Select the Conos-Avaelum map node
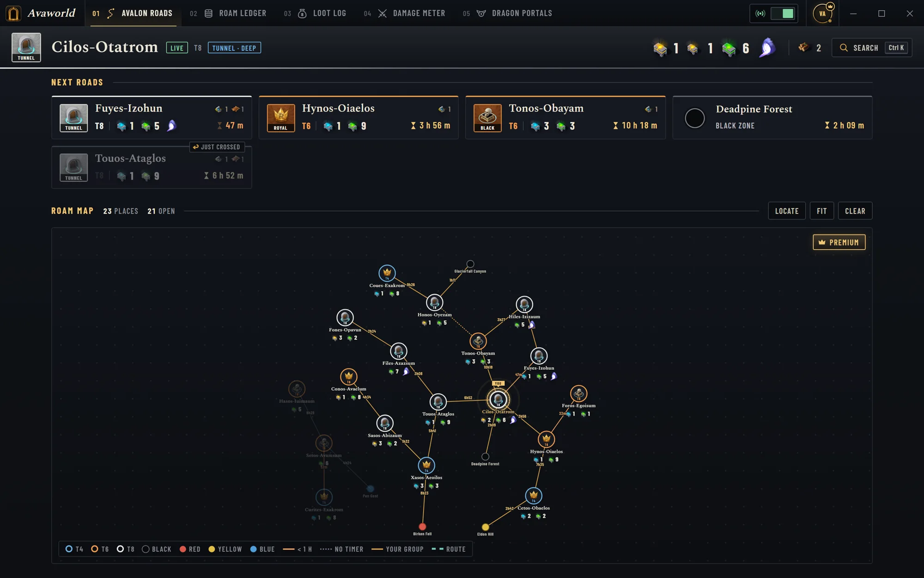 click(349, 377)
